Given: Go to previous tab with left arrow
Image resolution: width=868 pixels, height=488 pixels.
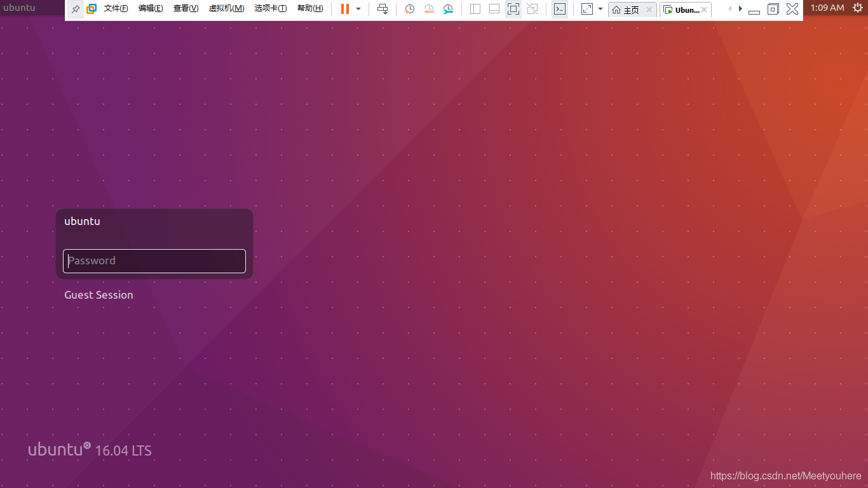Looking at the screenshot, I should [x=729, y=9].
